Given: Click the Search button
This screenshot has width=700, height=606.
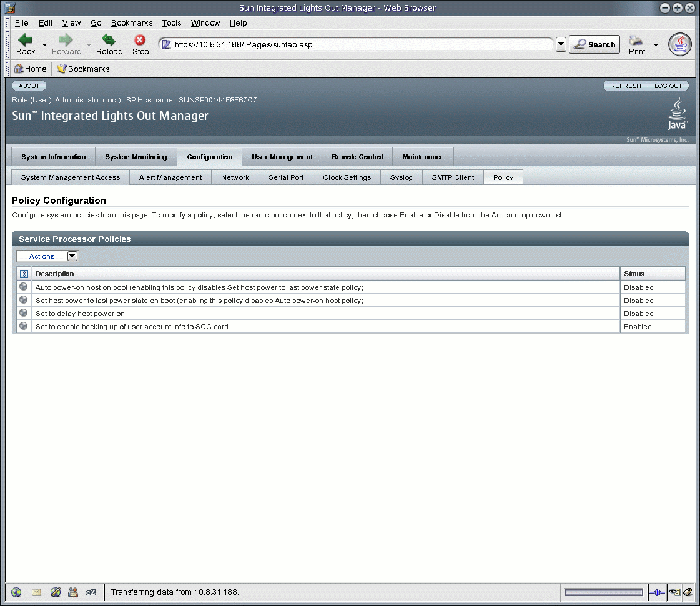Looking at the screenshot, I should click(594, 44).
